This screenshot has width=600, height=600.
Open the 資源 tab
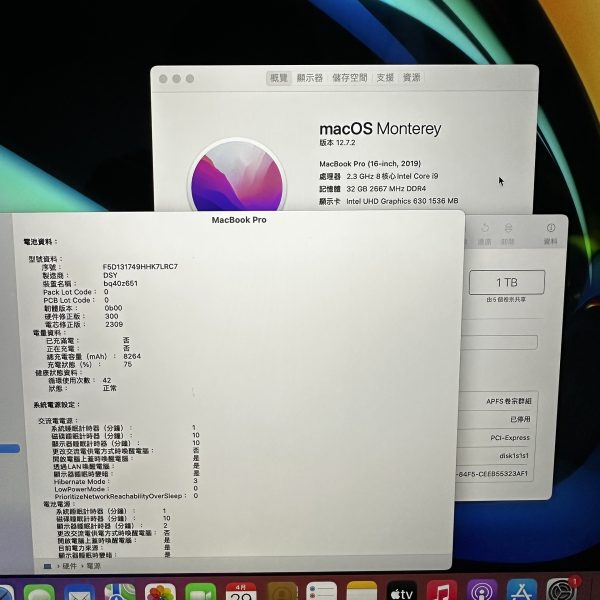click(x=411, y=78)
